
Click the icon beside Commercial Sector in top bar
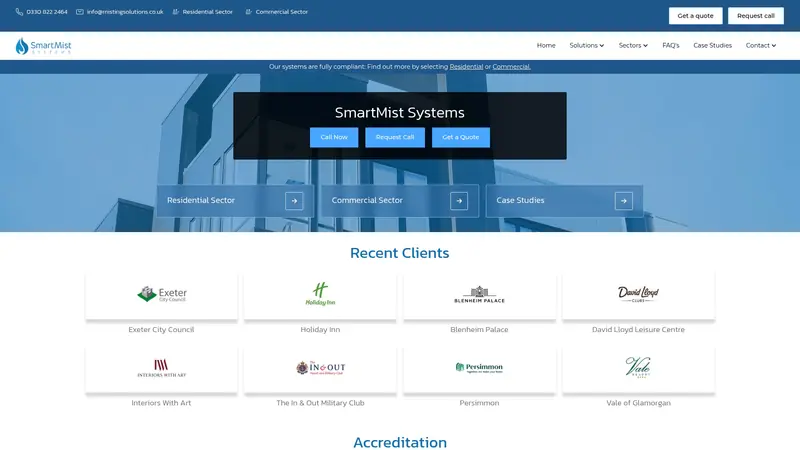248,12
